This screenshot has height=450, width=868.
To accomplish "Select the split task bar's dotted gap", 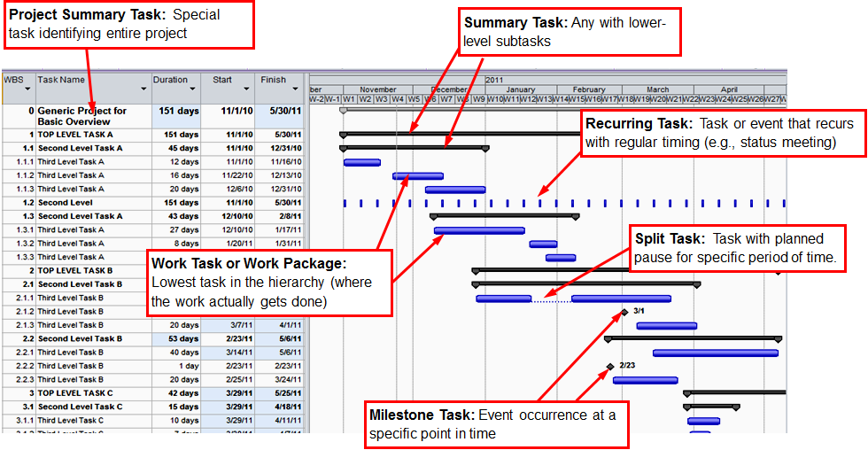I will pos(552,299).
